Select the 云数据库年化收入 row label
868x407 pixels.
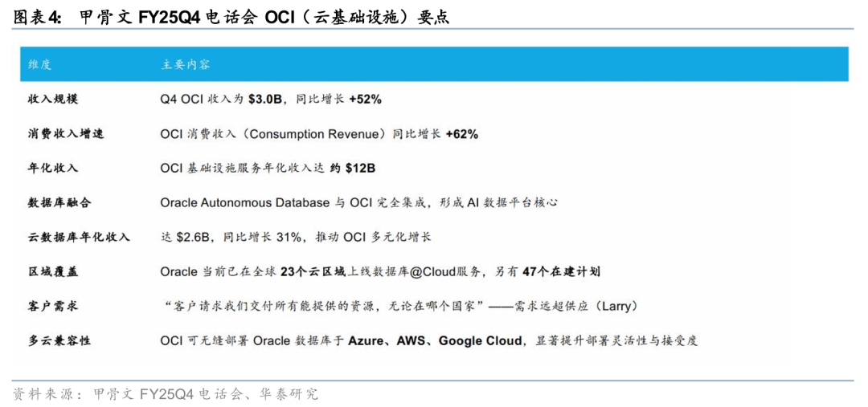tap(78, 238)
